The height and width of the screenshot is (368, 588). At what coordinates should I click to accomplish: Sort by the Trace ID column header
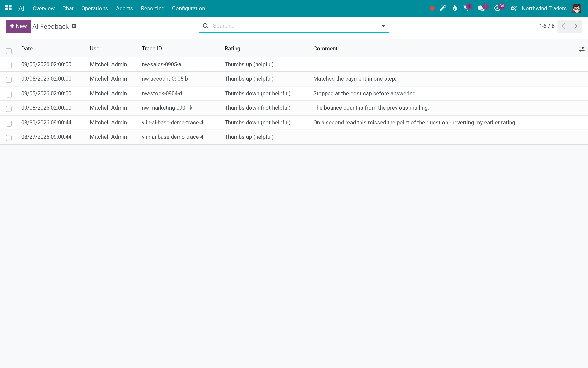click(x=152, y=48)
